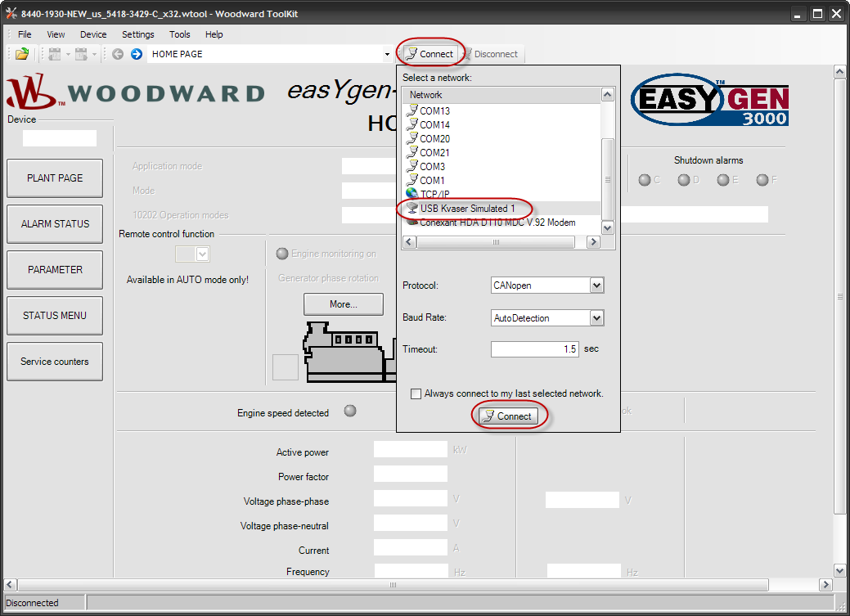Choose COM20 from the network list
This screenshot has height=616, width=850.
pos(434,139)
